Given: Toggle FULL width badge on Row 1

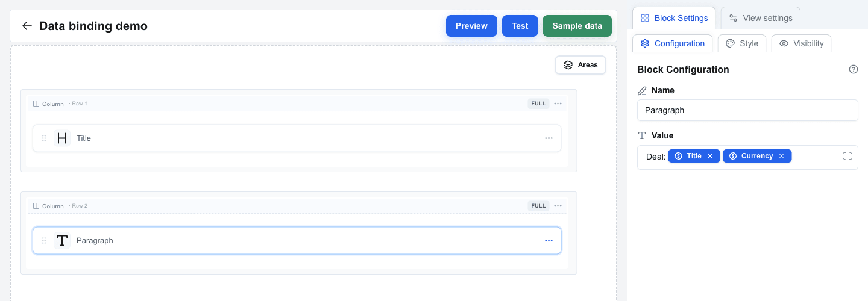Looking at the screenshot, I should (538, 104).
